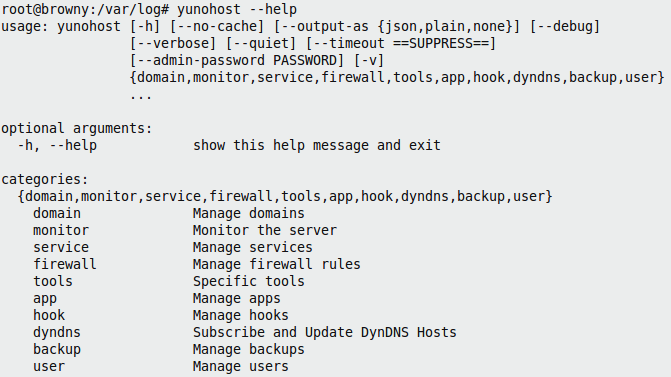
Task: Click the 'Manage firewall rules' description
Action: tap(277, 264)
